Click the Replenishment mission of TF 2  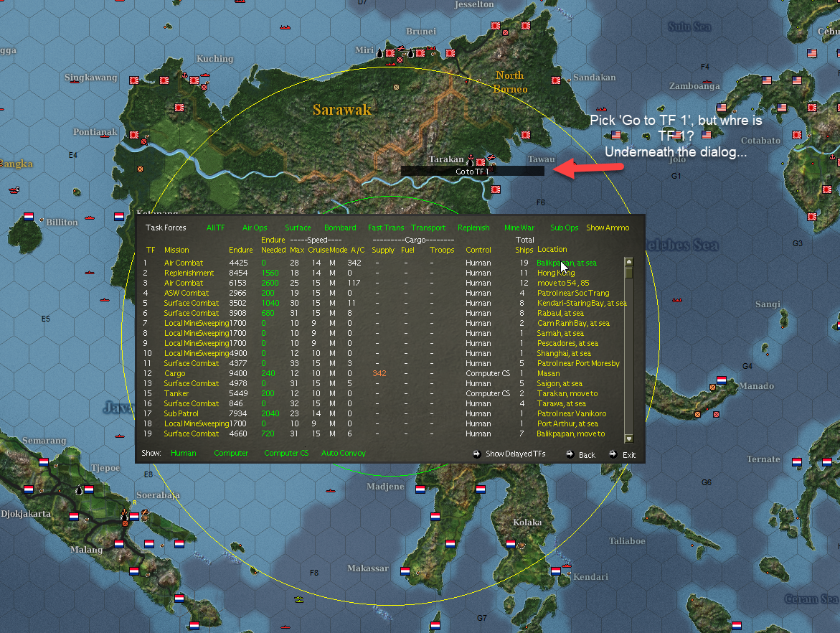pyautogui.click(x=189, y=273)
